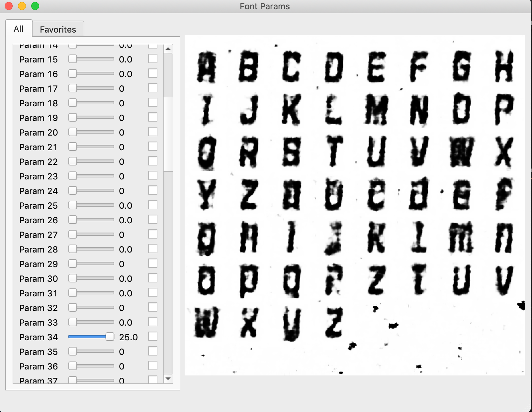532x412 pixels.
Task: Mark Param 15 as a favorite
Action: pos(153,58)
